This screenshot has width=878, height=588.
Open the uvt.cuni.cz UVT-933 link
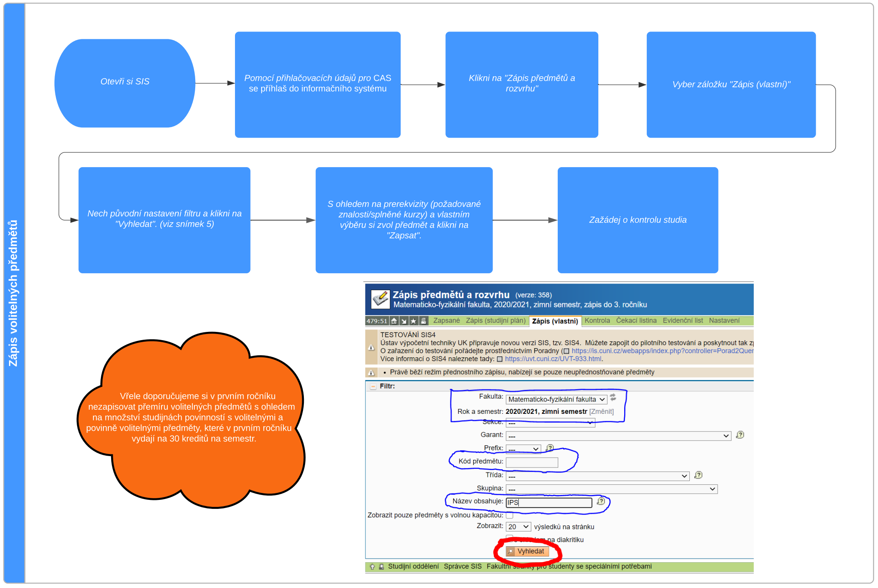pyautogui.click(x=553, y=359)
